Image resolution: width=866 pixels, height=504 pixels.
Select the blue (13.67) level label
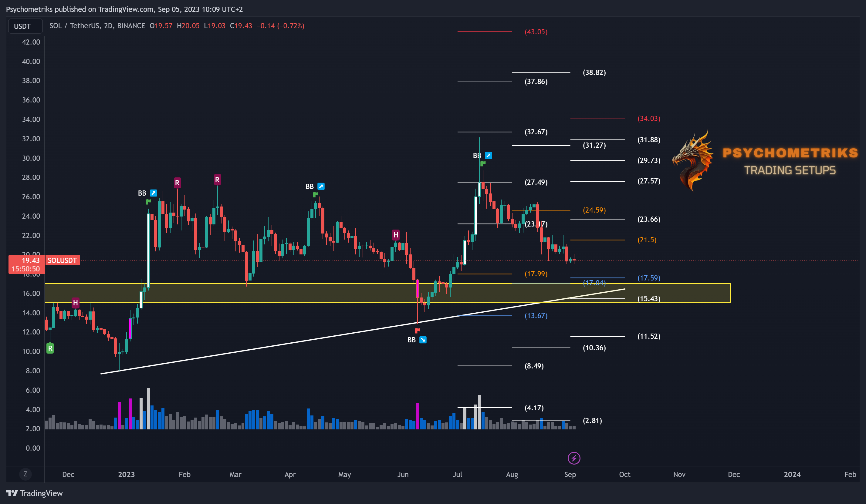(x=536, y=316)
